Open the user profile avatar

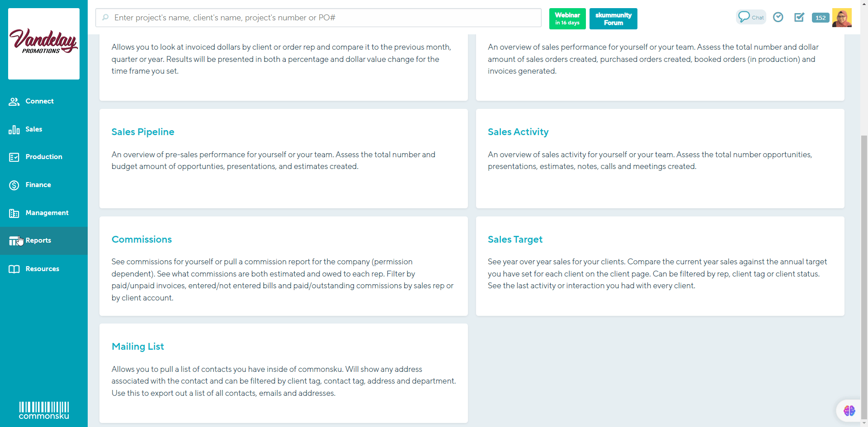[842, 18]
